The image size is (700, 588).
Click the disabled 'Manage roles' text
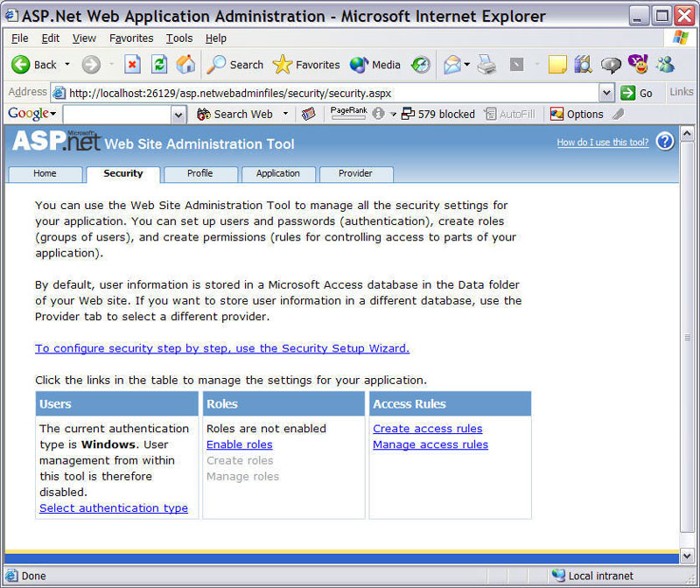pos(243,476)
